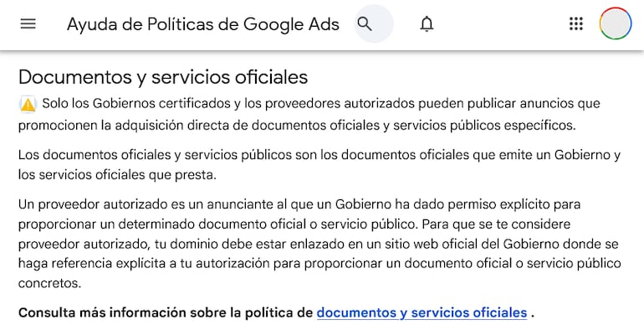644x335 pixels.
Task: Open the hamburger main menu
Action: pos(28,23)
